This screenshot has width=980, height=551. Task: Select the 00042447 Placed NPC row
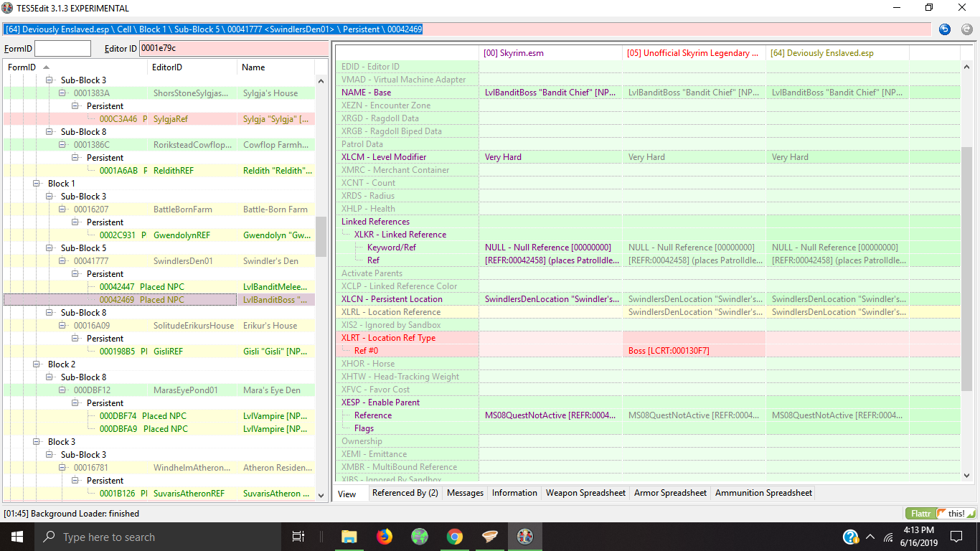pos(159,287)
